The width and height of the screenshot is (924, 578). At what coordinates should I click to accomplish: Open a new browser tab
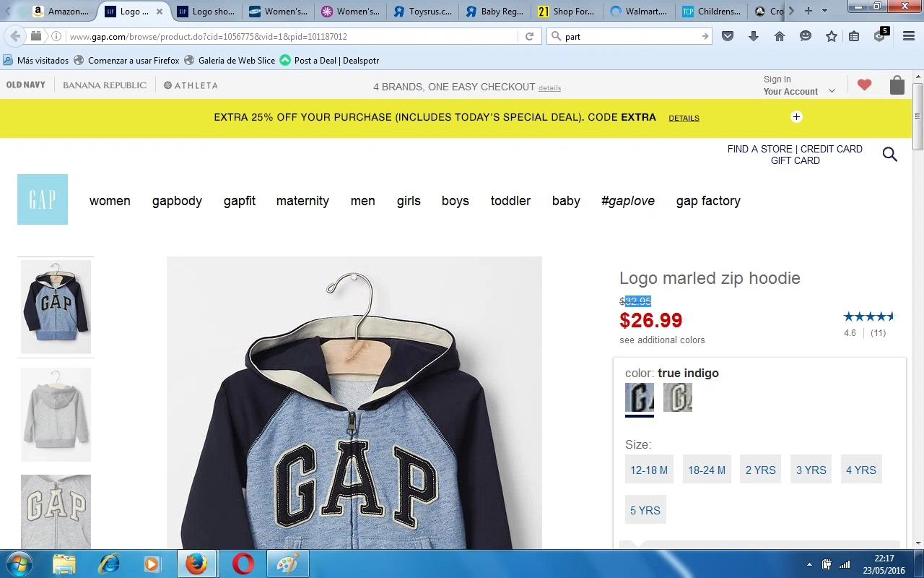pos(808,11)
